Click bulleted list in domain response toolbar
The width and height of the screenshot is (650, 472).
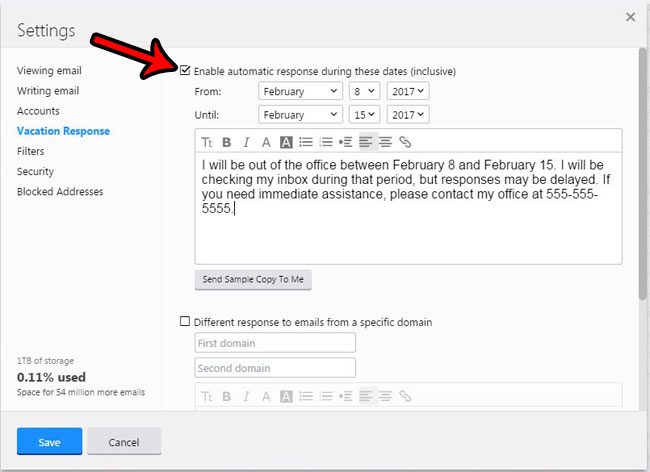click(306, 397)
